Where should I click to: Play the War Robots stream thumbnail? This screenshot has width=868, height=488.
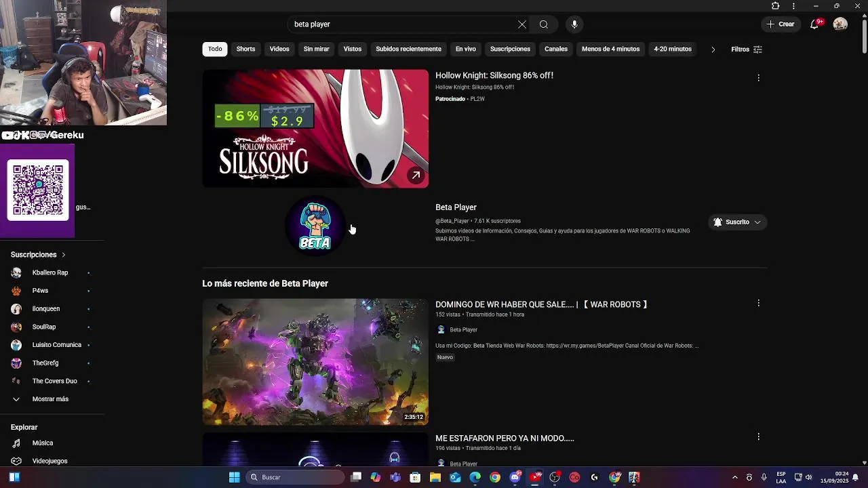click(315, 362)
